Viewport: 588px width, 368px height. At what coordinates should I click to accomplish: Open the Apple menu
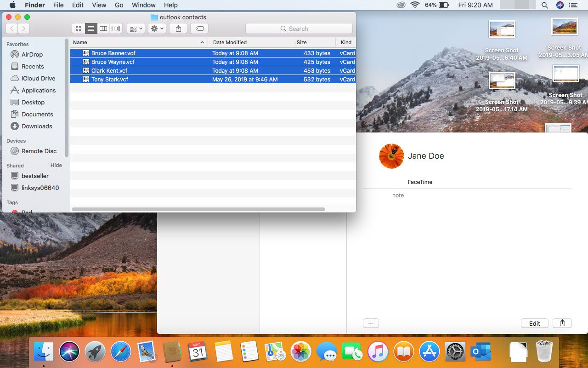(x=12, y=5)
